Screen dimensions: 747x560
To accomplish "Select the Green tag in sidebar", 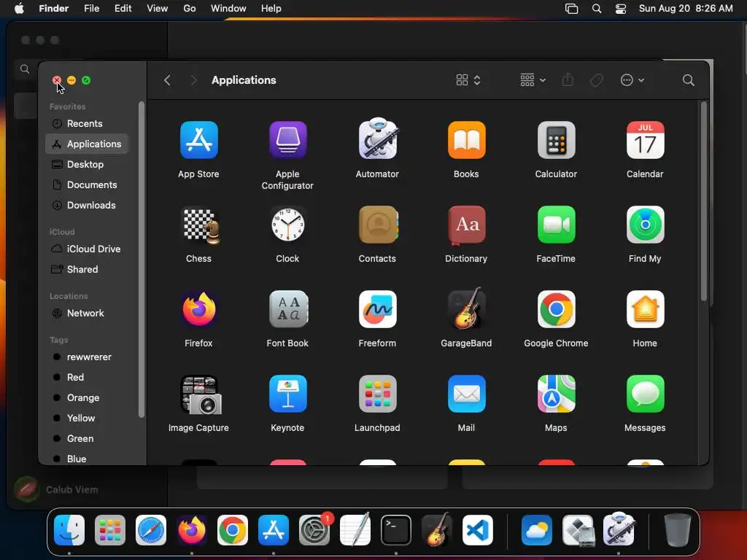I will [87, 439].
